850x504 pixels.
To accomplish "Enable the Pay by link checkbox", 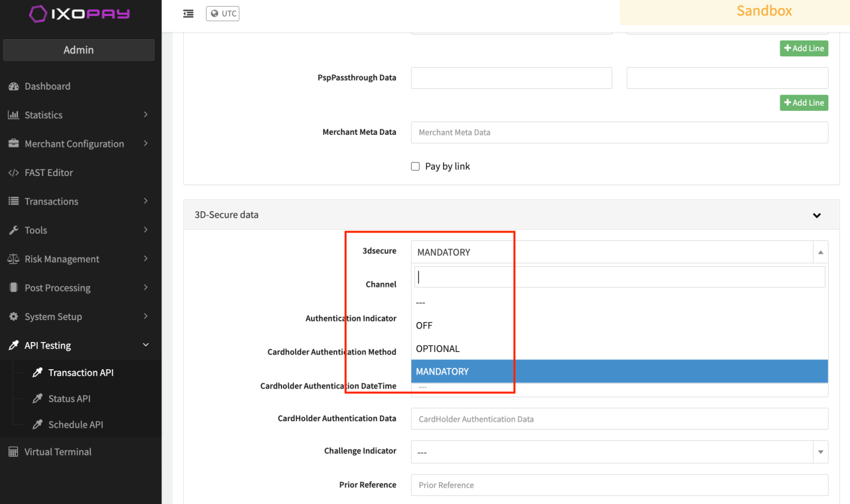I will coord(416,167).
